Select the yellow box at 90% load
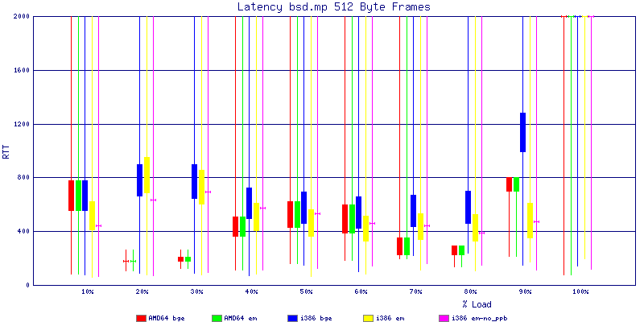 point(530,221)
